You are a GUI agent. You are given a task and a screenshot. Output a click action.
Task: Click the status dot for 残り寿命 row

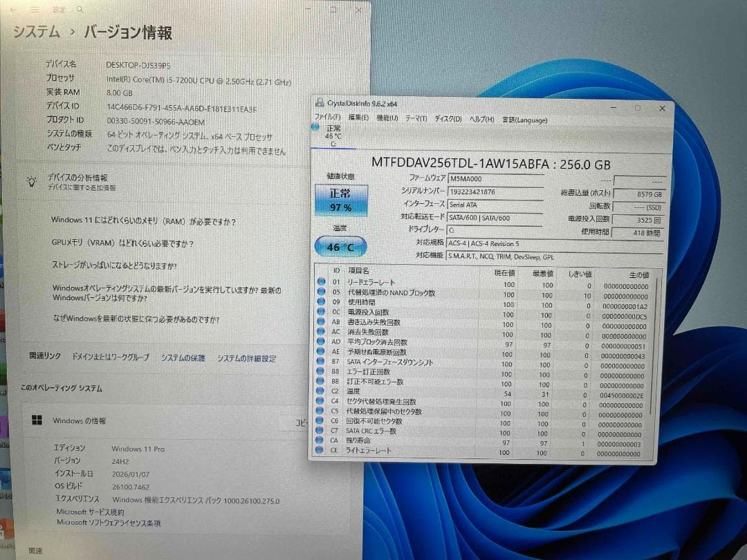pyautogui.click(x=320, y=440)
